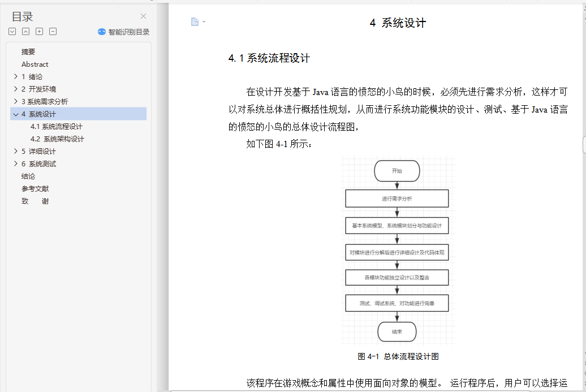Select 6 系统测试 outline entry
586x392 pixels.
(38, 163)
